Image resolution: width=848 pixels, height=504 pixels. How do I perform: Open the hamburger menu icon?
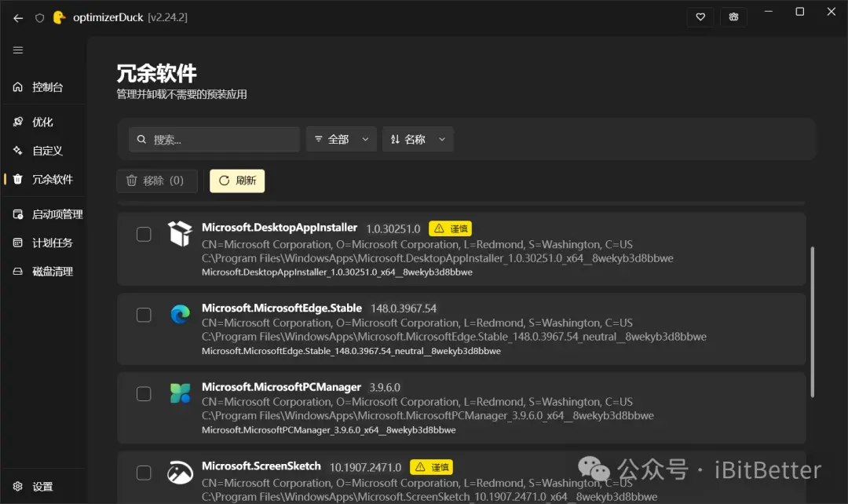18,50
